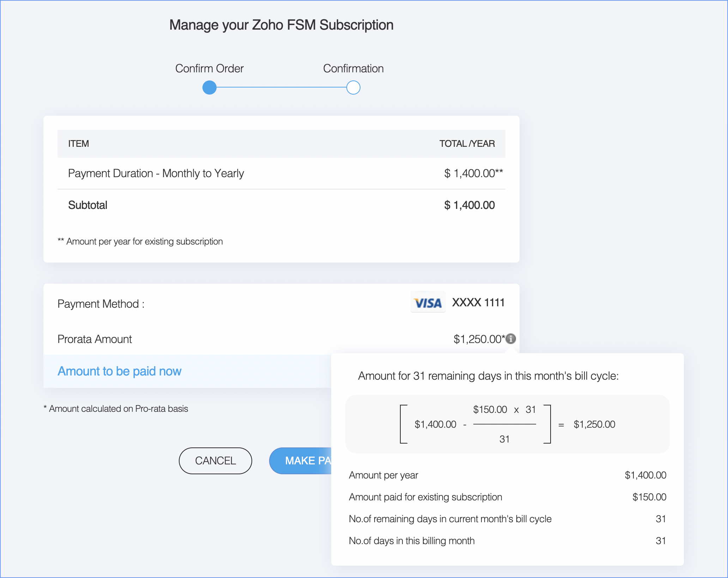The width and height of the screenshot is (728, 578).
Task: Select the Confirmation step circle
Action: pos(353,88)
